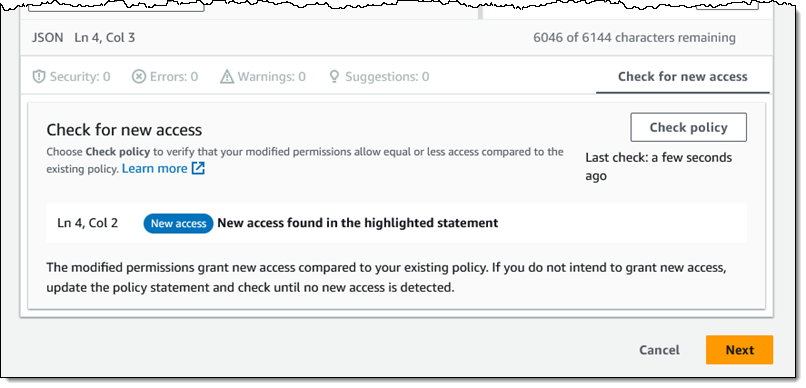
Task: Click the Last check timestamp text
Action: point(658,167)
